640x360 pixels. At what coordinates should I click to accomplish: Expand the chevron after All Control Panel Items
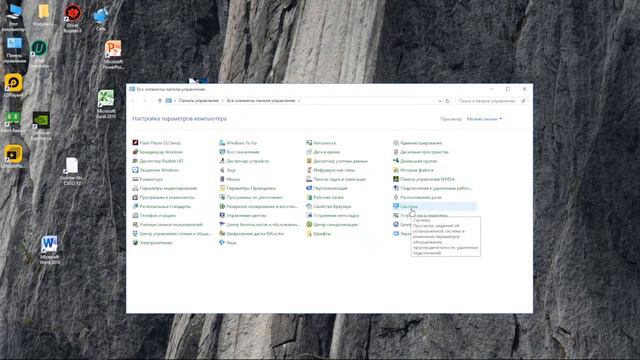[x=299, y=100]
